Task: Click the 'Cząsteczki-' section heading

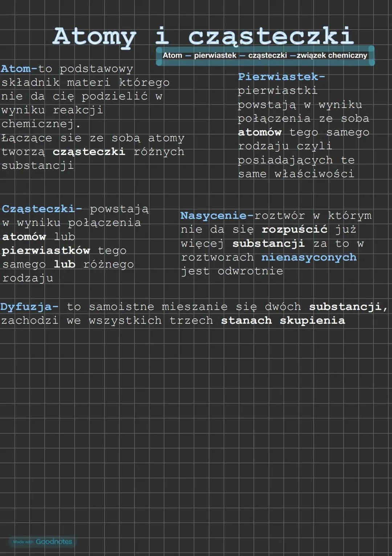Action: pyautogui.click(x=42, y=209)
